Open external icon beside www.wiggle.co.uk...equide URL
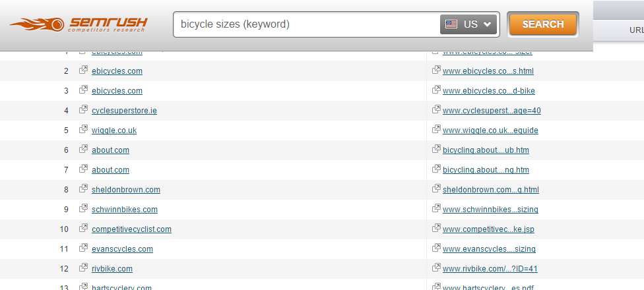Image resolution: width=644 pixels, height=290 pixels. coord(436,129)
